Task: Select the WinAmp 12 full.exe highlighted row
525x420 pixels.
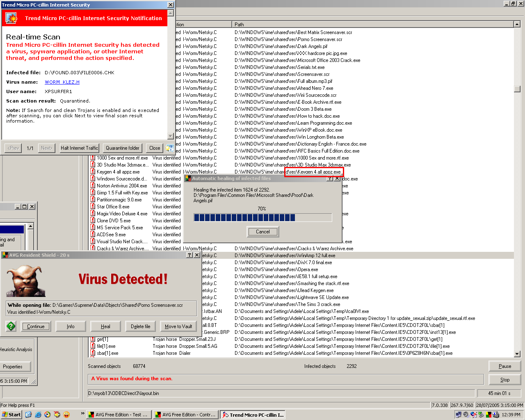Action: pos(357,256)
